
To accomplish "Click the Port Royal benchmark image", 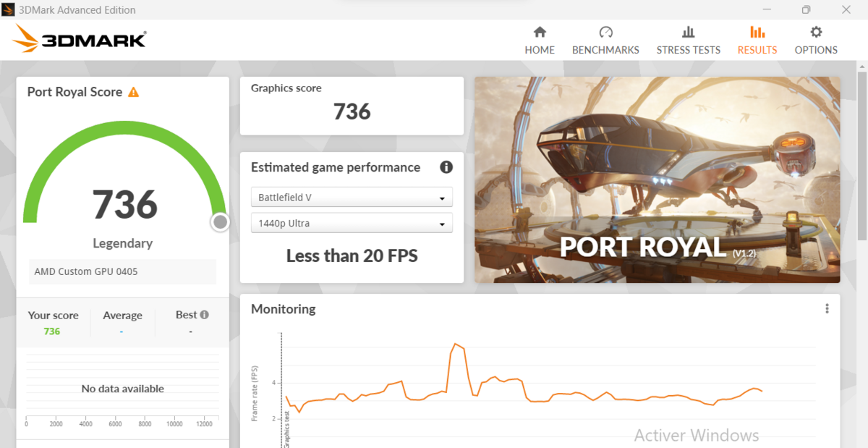I will 657,179.
